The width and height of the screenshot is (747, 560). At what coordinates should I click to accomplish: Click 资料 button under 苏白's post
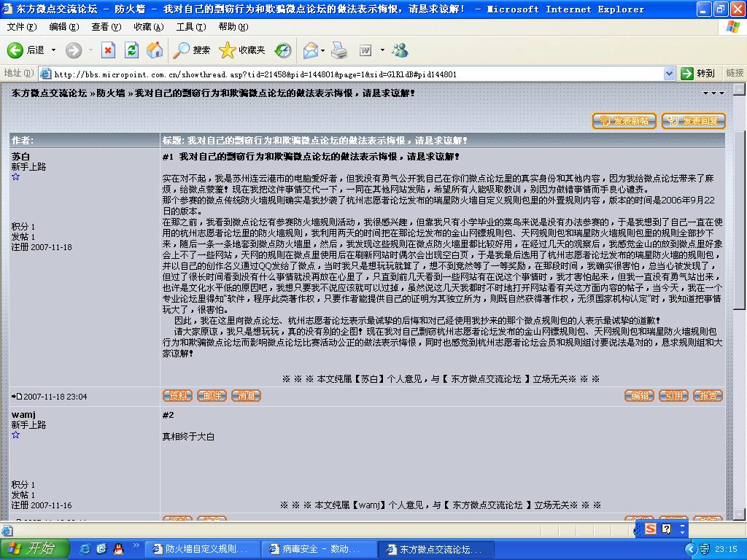point(178,396)
